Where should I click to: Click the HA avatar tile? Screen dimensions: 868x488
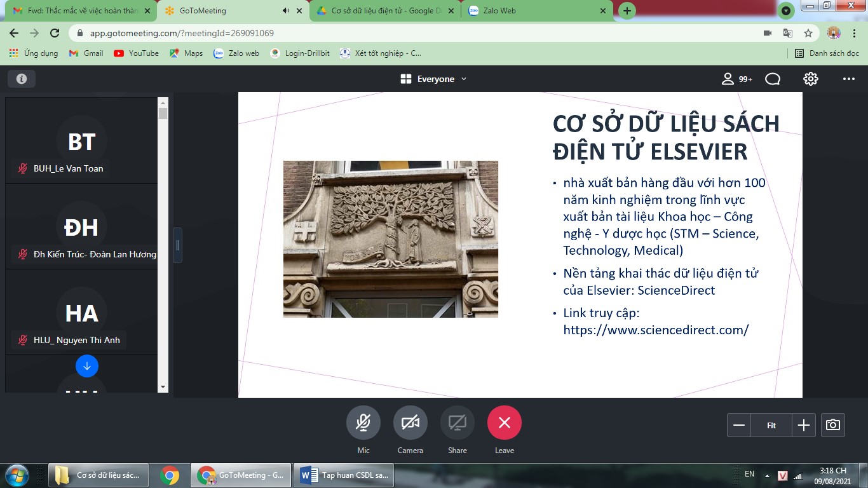(x=81, y=313)
